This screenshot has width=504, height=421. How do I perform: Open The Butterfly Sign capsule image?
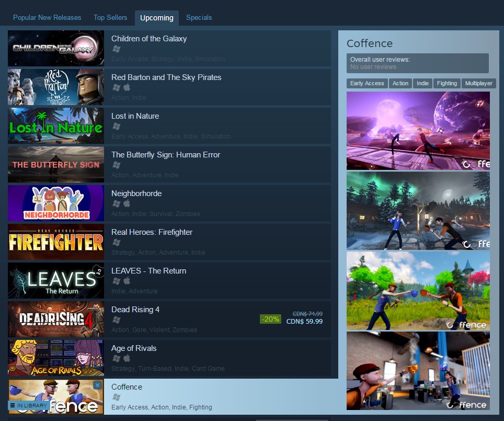(x=56, y=164)
